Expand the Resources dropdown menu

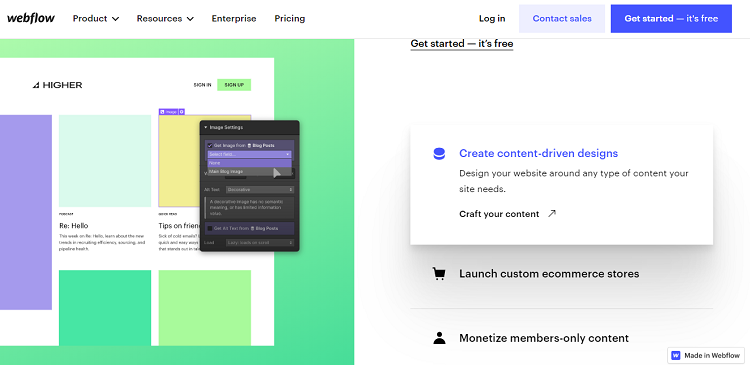click(165, 19)
